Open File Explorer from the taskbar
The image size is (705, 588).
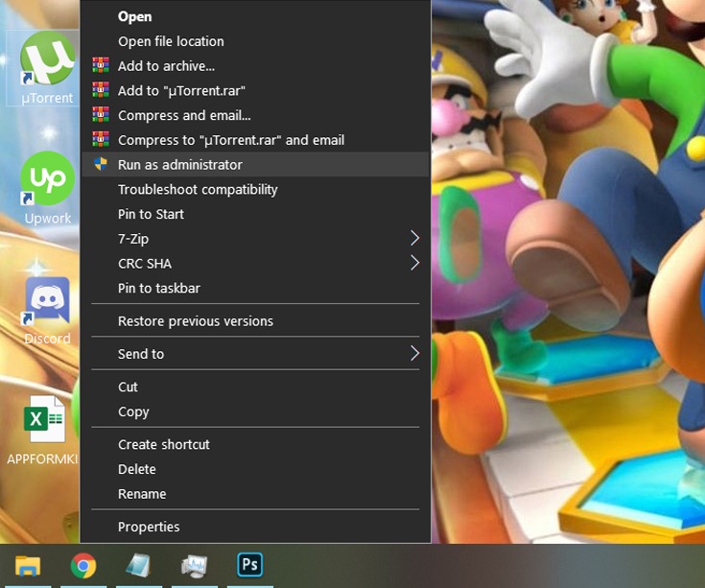(x=28, y=565)
